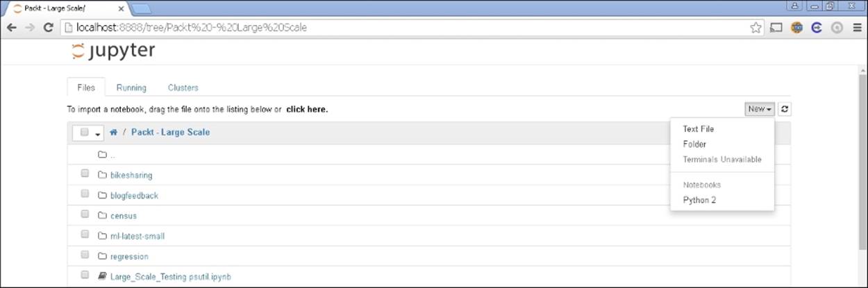Image resolution: width=868 pixels, height=288 pixels.
Task: Click the "click here" import link
Action: [x=306, y=109]
